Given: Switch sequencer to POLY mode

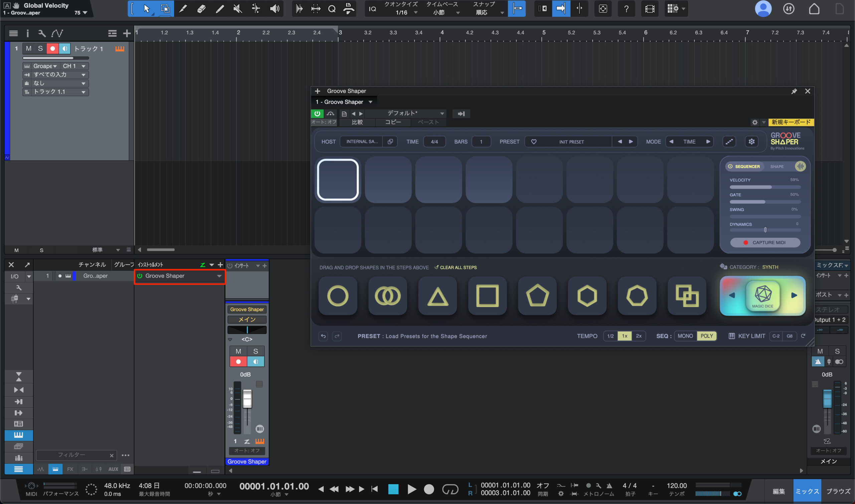Looking at the screenshot, I should [707, 336].
